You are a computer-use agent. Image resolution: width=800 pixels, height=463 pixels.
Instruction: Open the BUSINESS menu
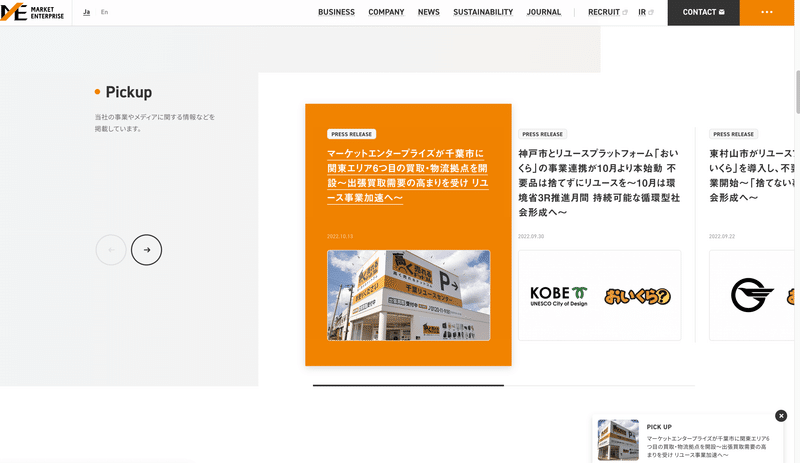[336, 12]
